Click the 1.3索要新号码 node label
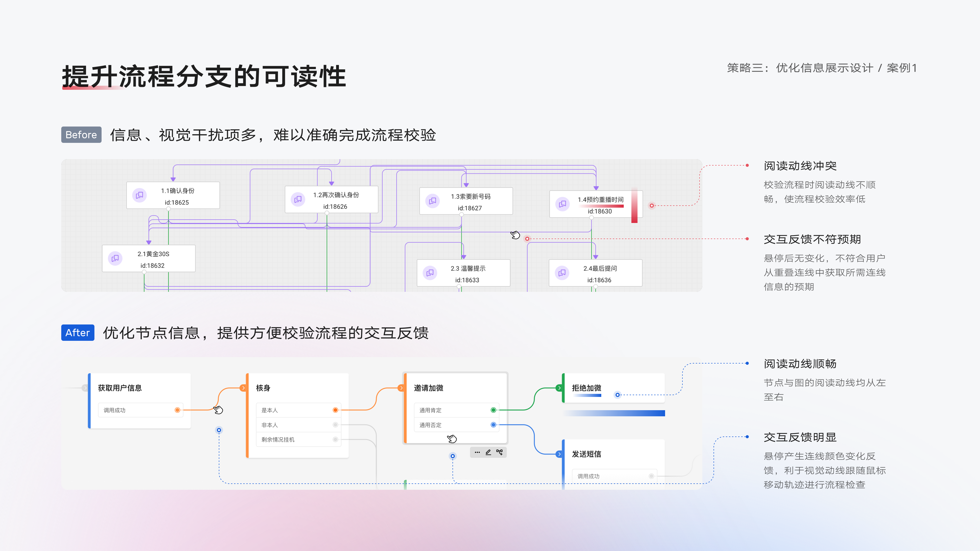980x551 pixels. 471,196
